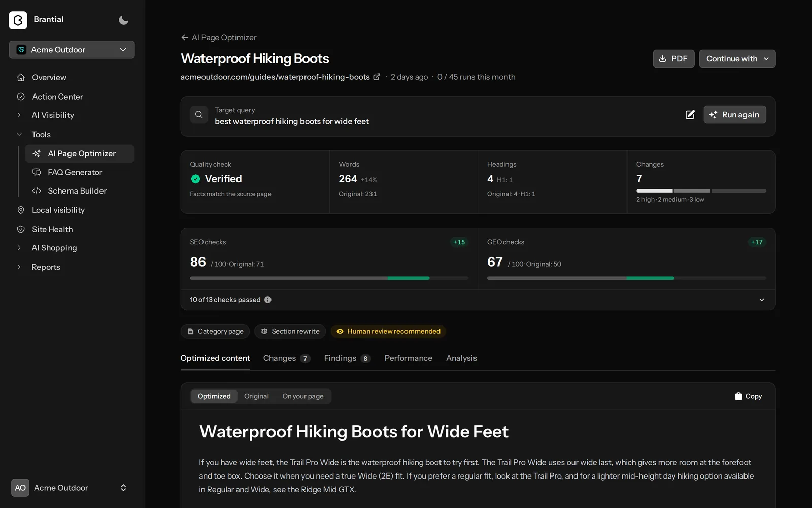Open the Continue with dropdown

737,59
